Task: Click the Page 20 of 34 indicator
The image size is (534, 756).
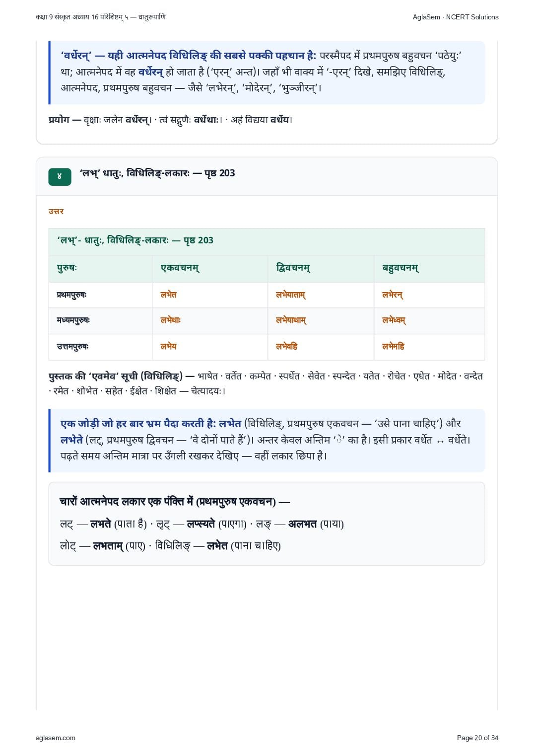Action: [x=477, y=738]
